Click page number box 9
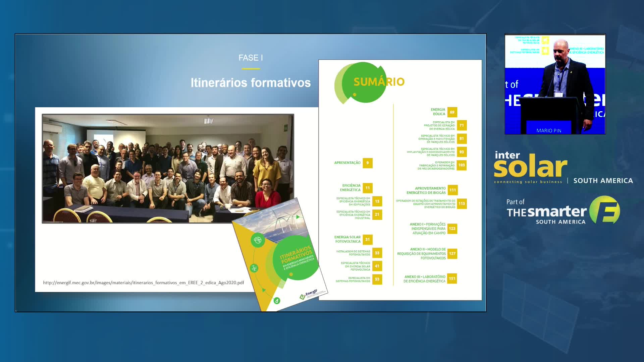Screen dimensions: 644x362 [368, 163]
